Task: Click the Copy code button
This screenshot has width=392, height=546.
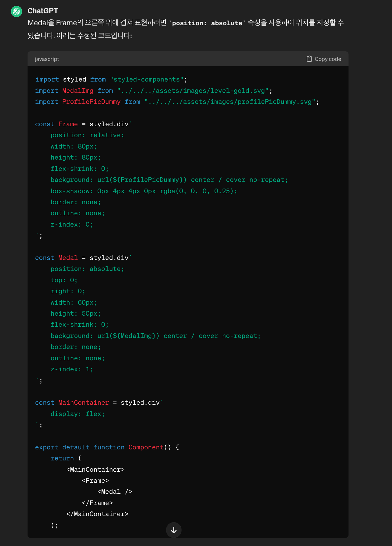Action: 324,59
